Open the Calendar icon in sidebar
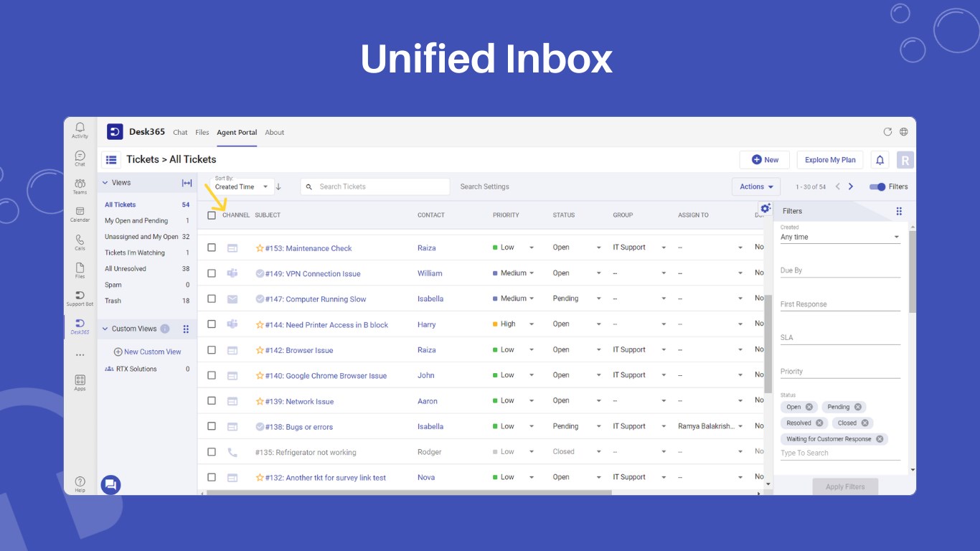Image resolution: width=980 pixels, height=551 pixels. (x=80, y=215)
